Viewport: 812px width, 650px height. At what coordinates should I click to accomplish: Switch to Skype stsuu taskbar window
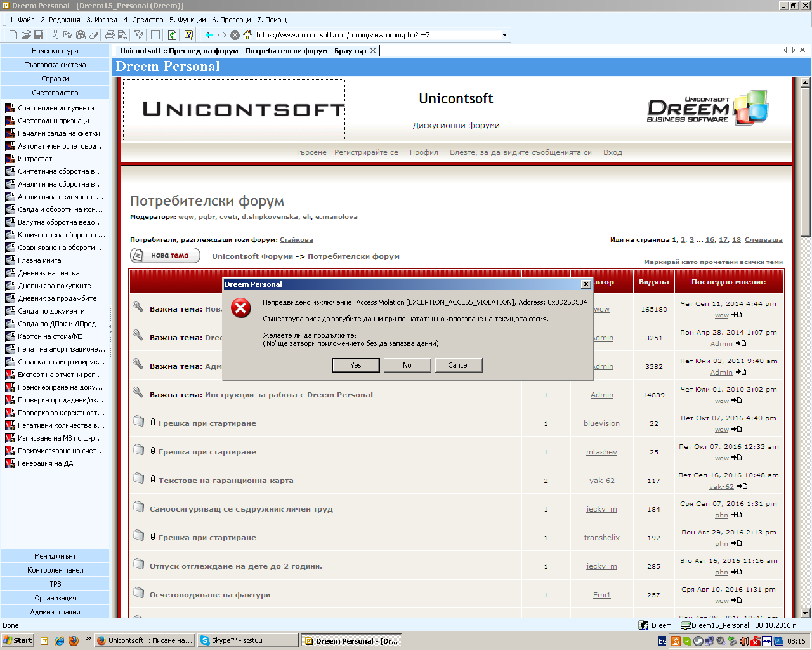click(247, 640)
